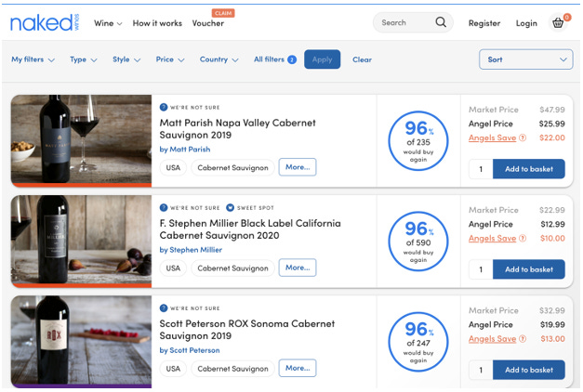Click the Stephen Millier bottle thumbnail

pos(81,240)
